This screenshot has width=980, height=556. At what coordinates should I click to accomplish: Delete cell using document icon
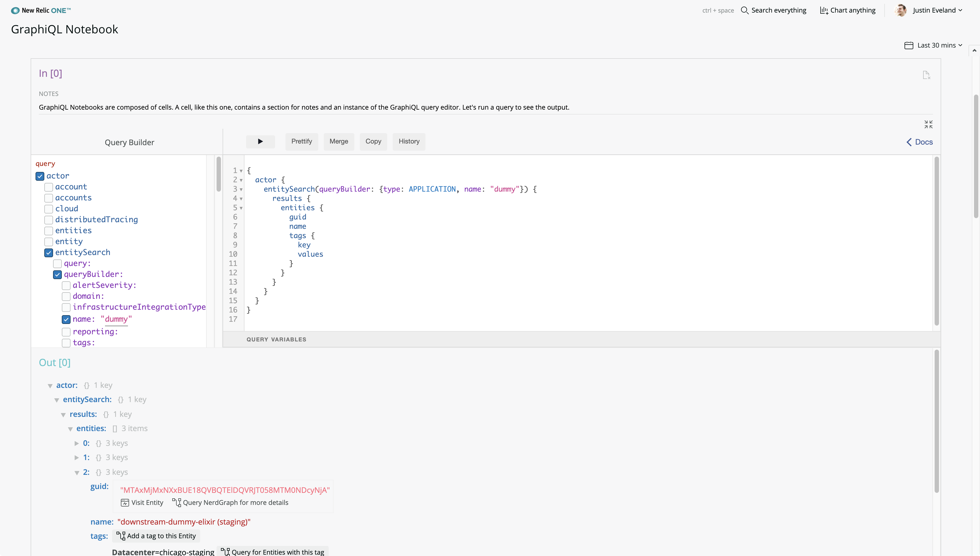(926, 75)
